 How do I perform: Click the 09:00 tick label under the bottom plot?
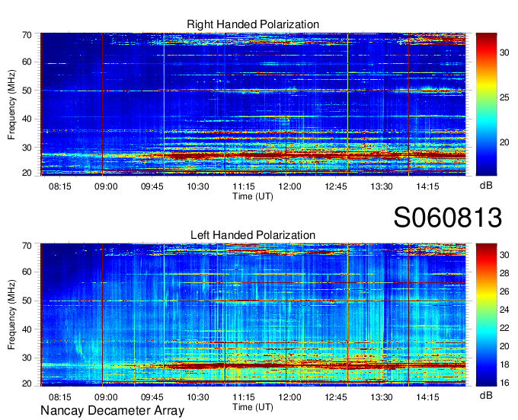pyautogui.click(x=106, y=397)
